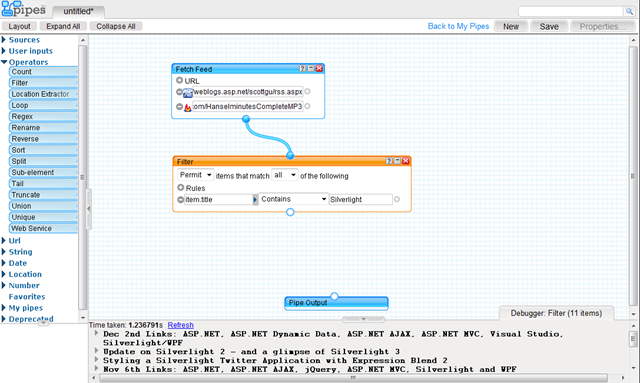Select the Loop operator

point(43,105)
